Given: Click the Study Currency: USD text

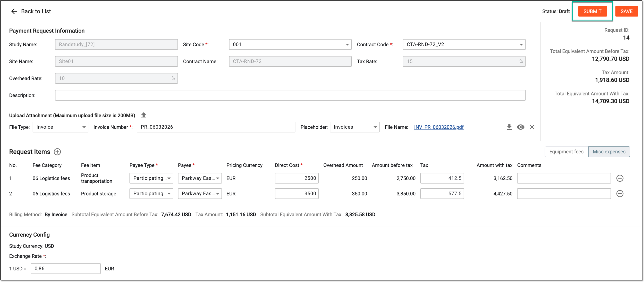Looking at the screenshot, I should pos(32,246).
